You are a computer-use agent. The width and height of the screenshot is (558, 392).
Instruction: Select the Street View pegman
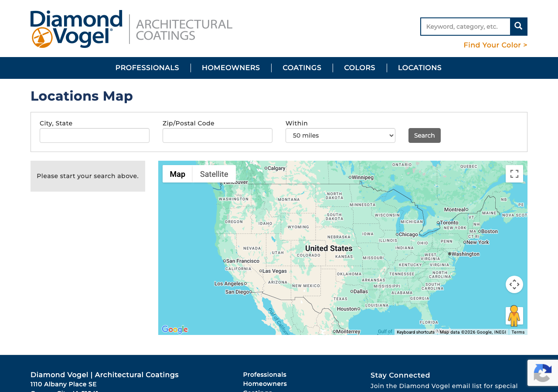tap(514, 316)
